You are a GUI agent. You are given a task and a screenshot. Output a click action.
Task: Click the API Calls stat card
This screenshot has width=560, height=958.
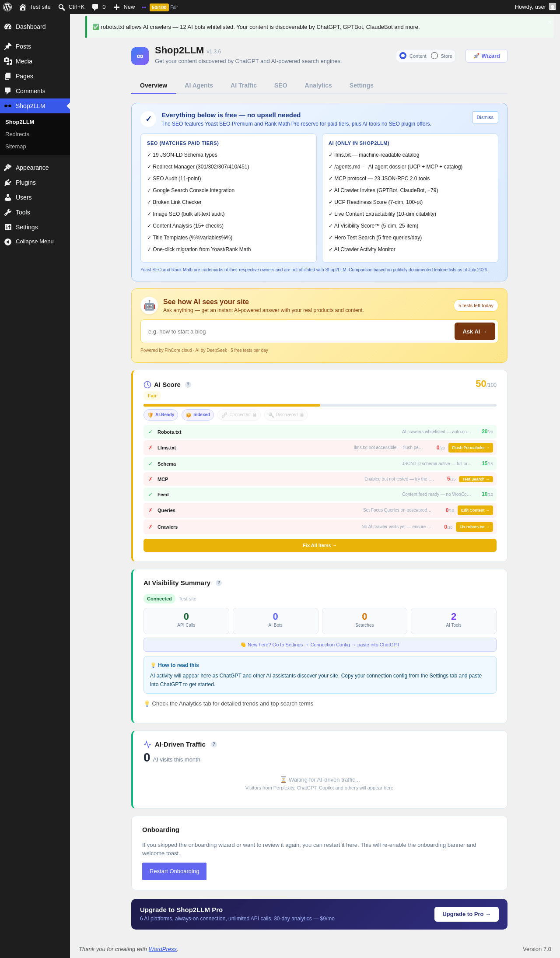click(186, 621)
